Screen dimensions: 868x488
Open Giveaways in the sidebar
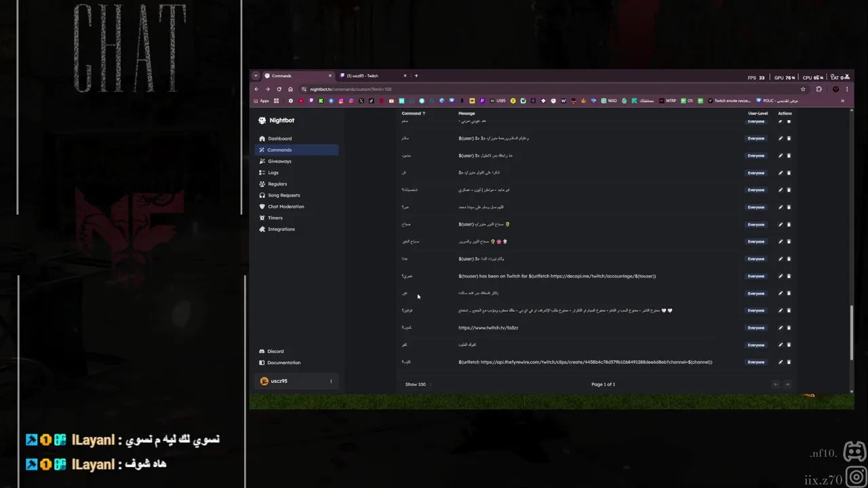click(297, 161)
